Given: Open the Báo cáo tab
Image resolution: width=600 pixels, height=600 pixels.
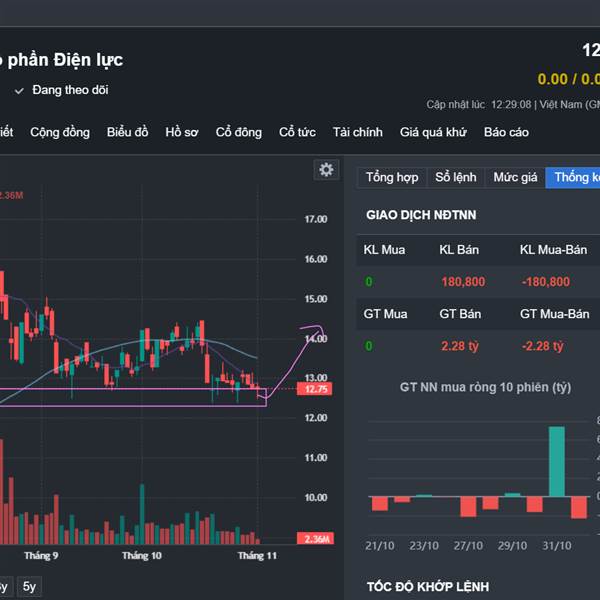Looking at the screenshot, I should (506, 132).
